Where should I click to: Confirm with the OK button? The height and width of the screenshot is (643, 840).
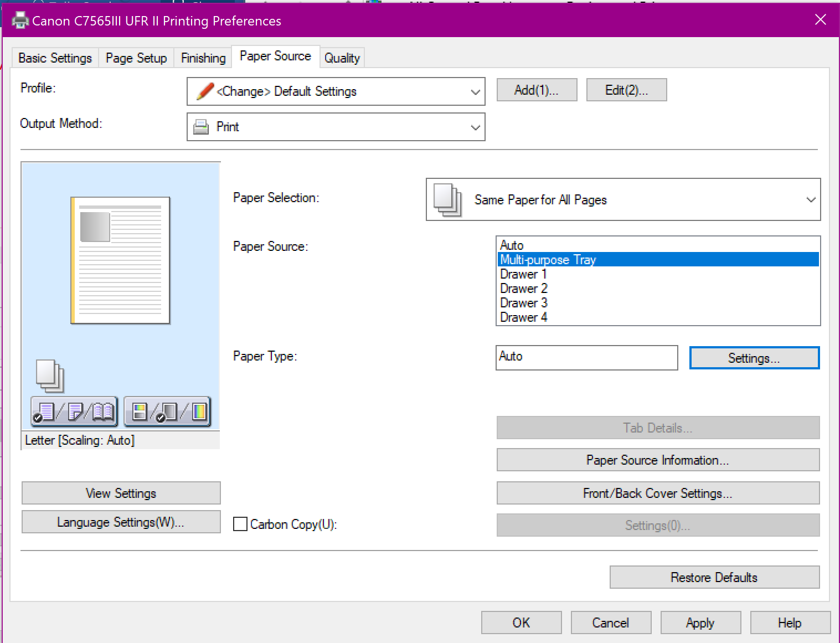(521, 623)
